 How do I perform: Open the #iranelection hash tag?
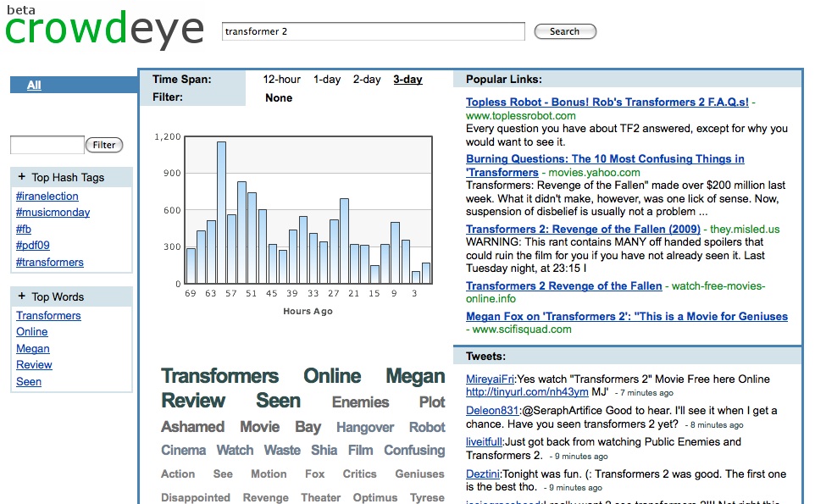pos(47,197)
